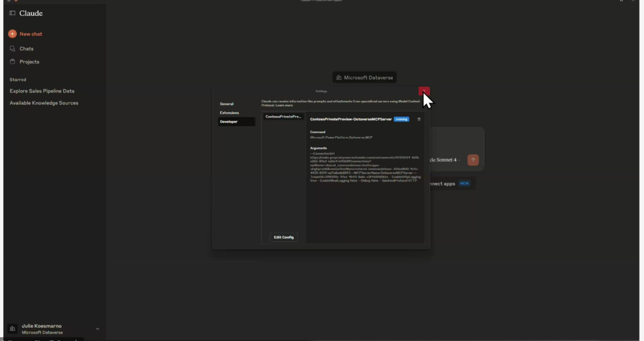644x341 pixels.
Task: Click the organization icon beside Julie Koesmarno
Action: coord(13,328)
